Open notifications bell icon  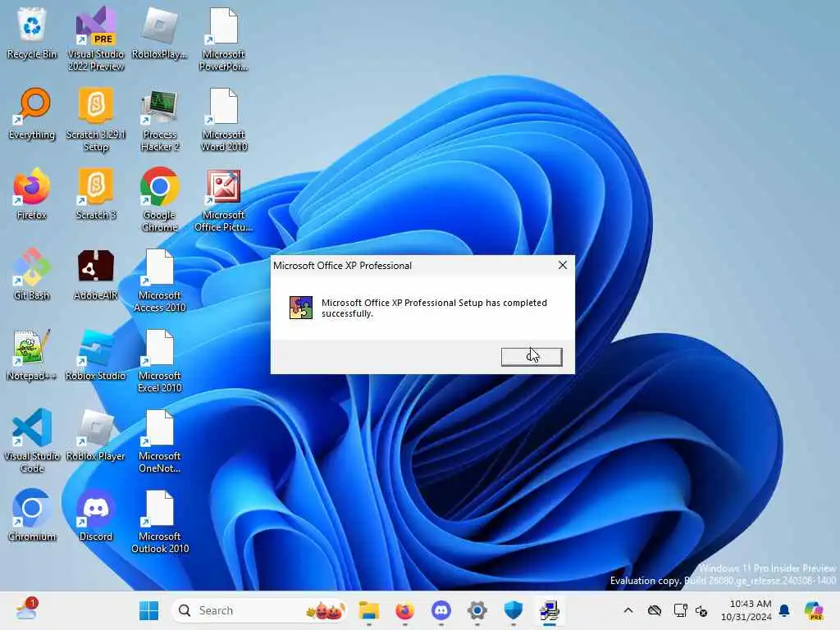pyautogui.click(x=784, y=610)
